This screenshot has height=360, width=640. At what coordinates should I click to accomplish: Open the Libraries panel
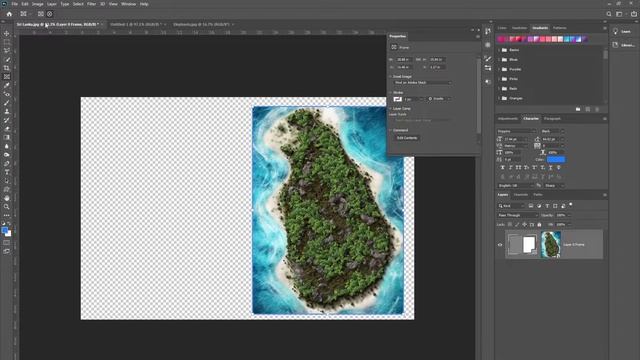tap(623, 45)
